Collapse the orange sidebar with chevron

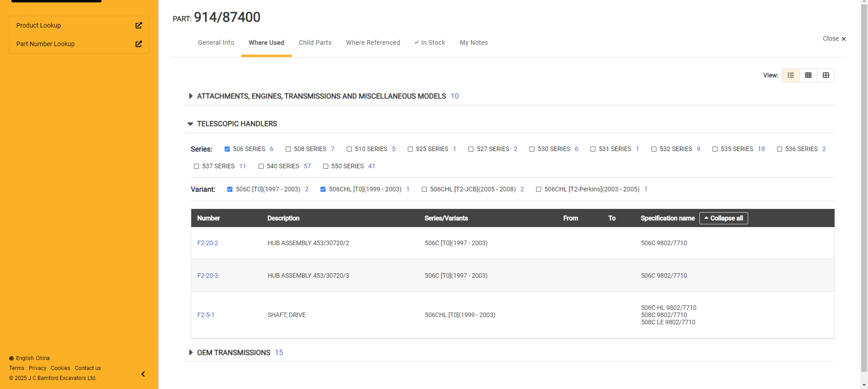[x=143, y=374]
